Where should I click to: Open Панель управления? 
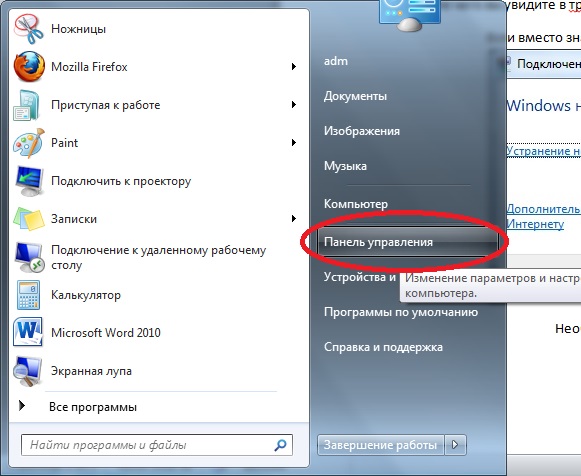tap(408, 242)
